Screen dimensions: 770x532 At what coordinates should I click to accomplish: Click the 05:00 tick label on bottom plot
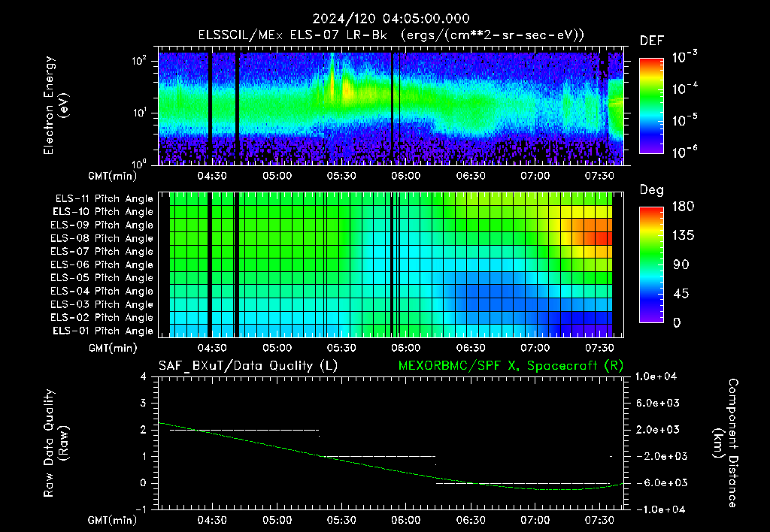(x=277, y=520)
